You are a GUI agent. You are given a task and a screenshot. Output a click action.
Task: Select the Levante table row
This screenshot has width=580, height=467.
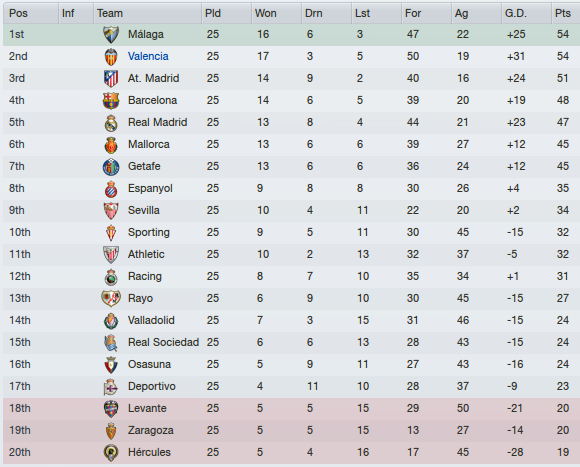pos(291,409)
